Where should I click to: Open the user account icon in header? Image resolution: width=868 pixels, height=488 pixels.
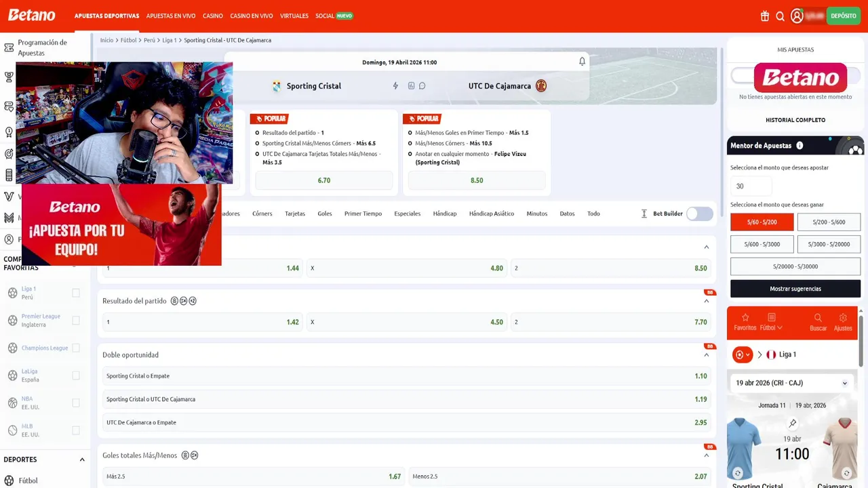[x=797, y=16]
